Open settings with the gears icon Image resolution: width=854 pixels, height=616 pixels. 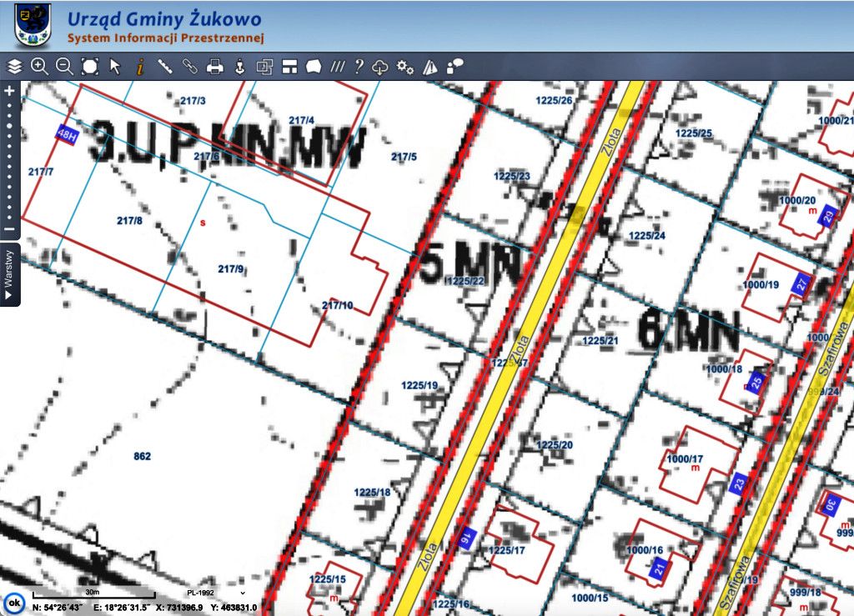point(405,67)
